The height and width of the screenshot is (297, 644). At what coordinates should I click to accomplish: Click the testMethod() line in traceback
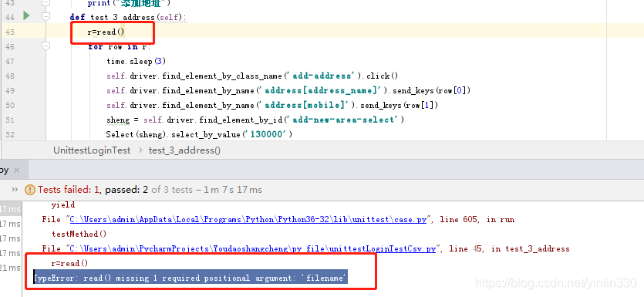pyautogui.click(x=79, y=235)
